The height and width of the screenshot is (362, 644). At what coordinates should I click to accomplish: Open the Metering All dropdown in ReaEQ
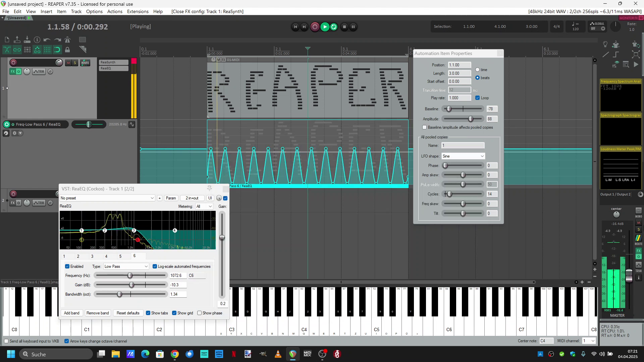click(x=204, y=206)
